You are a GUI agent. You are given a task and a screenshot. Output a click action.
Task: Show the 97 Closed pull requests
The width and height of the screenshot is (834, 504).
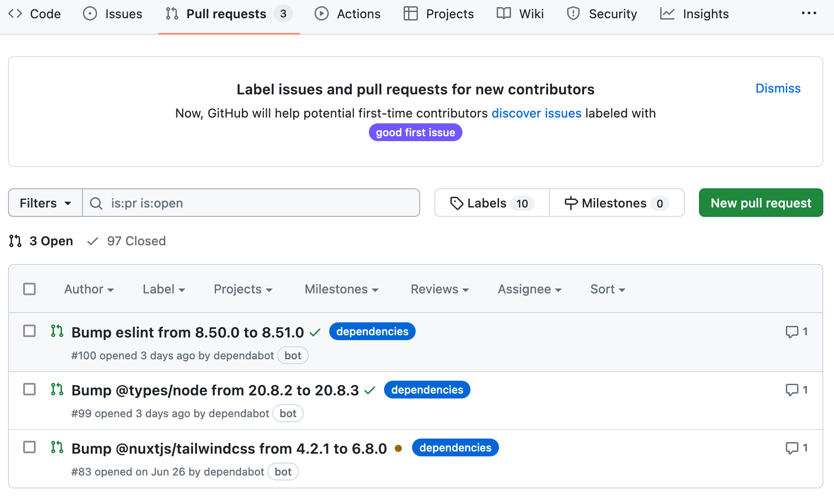[127, 241]
